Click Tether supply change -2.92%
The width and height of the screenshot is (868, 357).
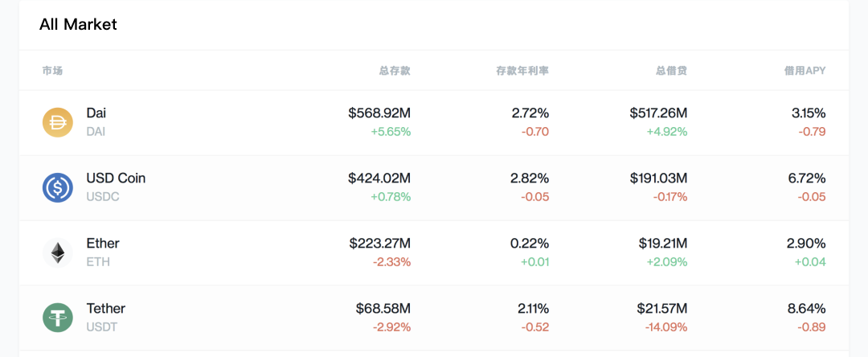392,326
